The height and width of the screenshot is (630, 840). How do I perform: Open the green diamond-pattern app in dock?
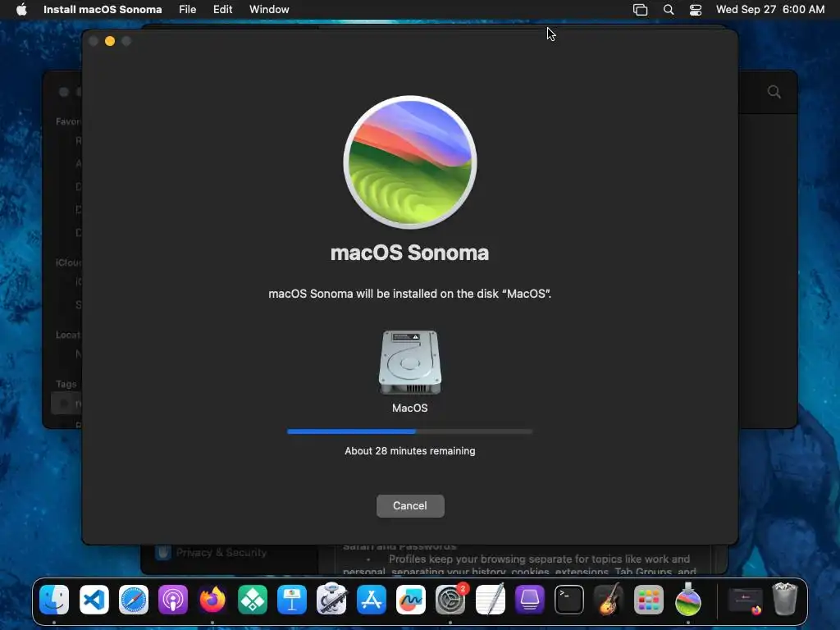[x=253, y=600]
